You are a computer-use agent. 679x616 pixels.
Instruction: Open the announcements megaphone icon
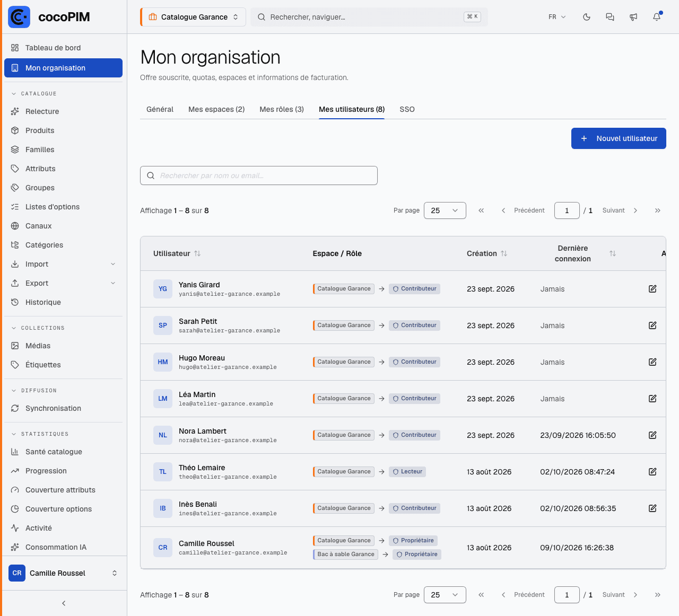633,17
